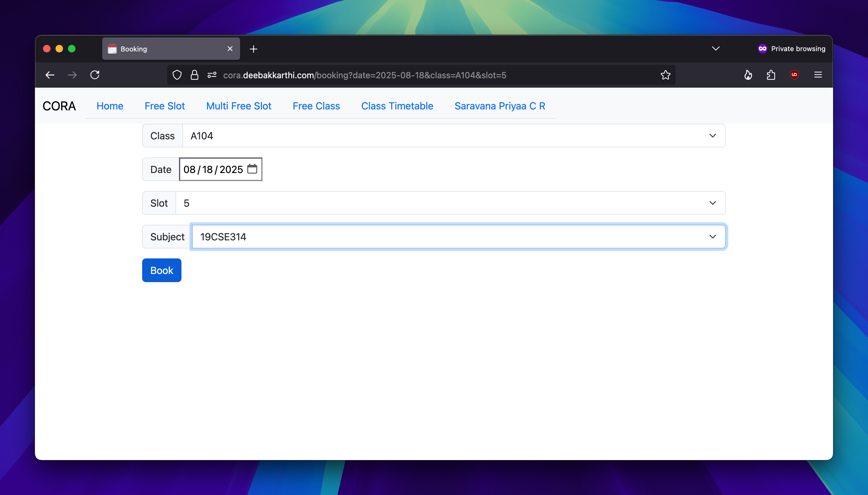
Task: Open Class Timetable page
Action: [x=397, y=106]
